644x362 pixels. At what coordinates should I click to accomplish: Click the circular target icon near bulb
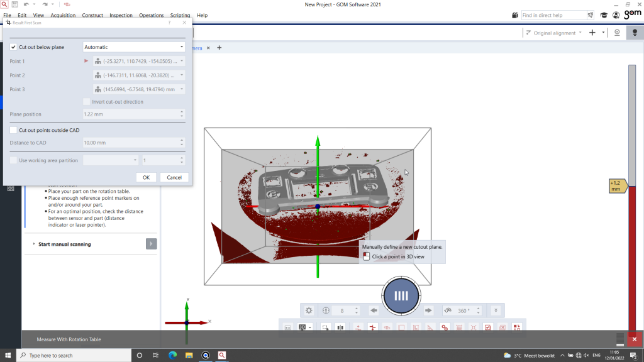coord(617,33)
